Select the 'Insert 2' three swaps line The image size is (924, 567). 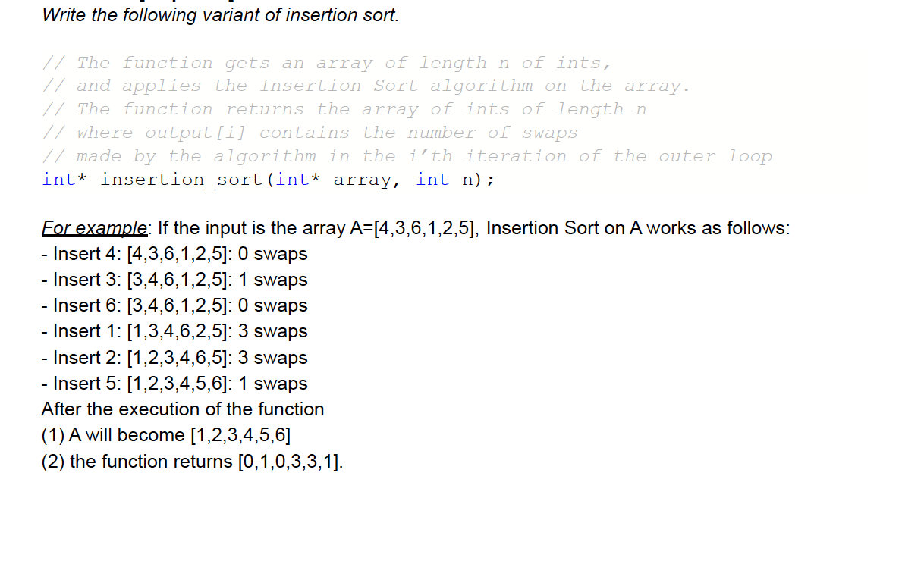click(174, 357)
